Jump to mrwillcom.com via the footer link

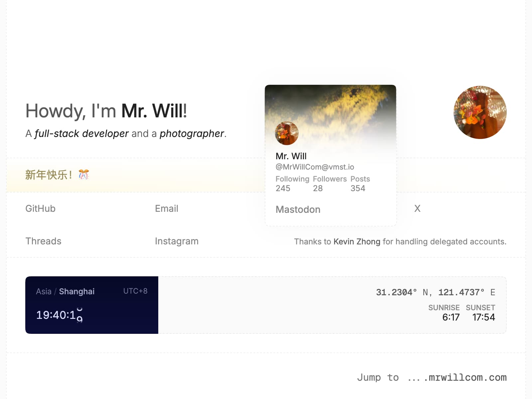[x=467, y=377]
